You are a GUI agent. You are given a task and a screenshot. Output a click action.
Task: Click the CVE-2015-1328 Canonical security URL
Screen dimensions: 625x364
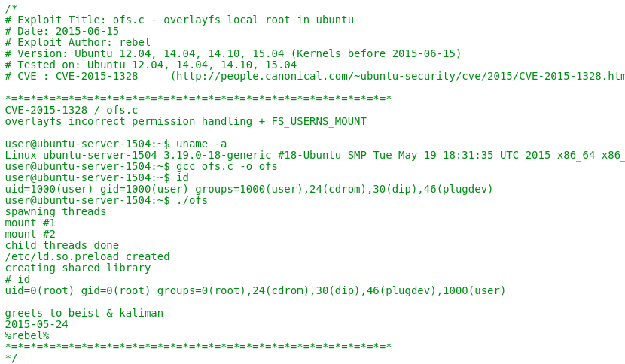(x=399, y=76)
